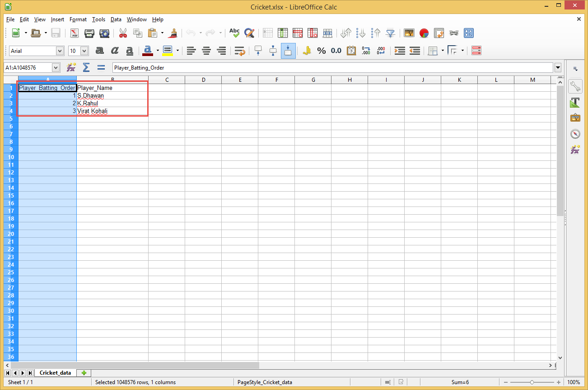
Task: Open the font color palette dropdown
Action: [158, 51]
